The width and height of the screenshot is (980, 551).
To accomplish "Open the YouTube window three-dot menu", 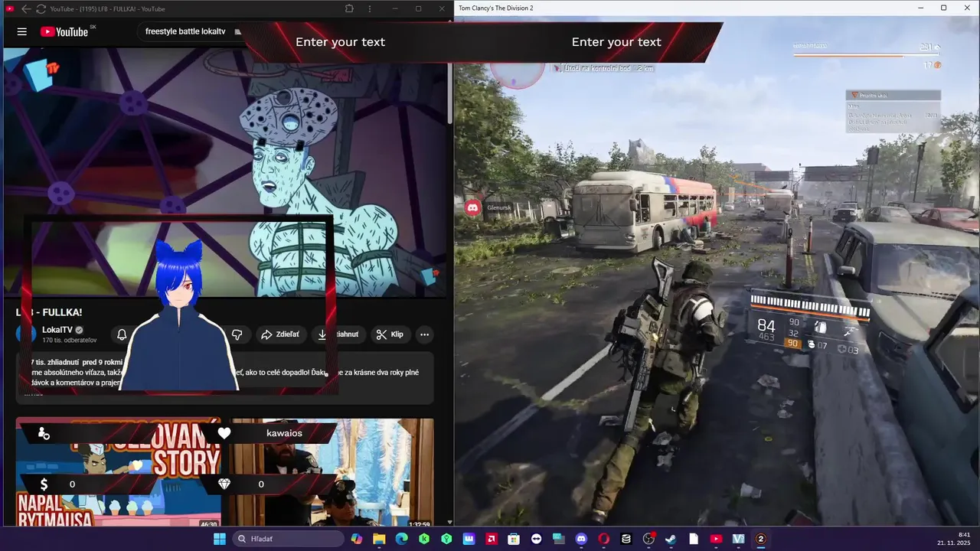I will tap(370, 8).
